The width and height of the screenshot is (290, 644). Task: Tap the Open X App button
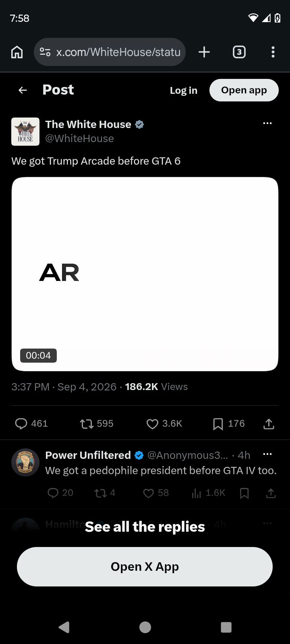(x=145, y=567)
